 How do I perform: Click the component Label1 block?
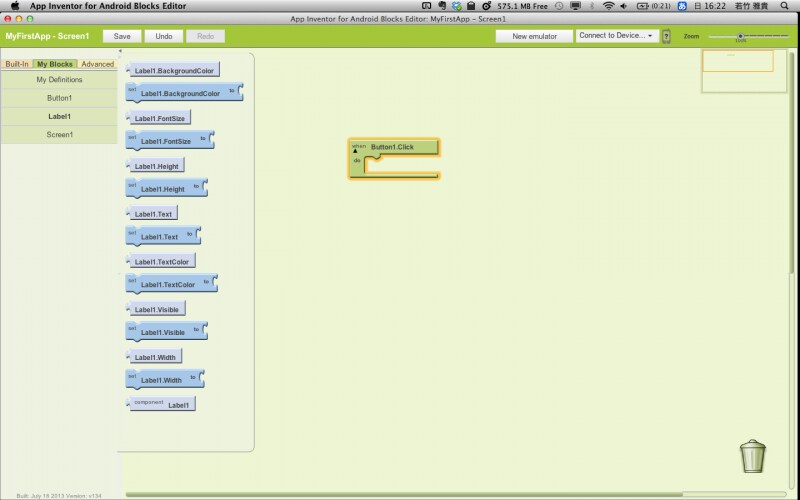tap(162, 404)
